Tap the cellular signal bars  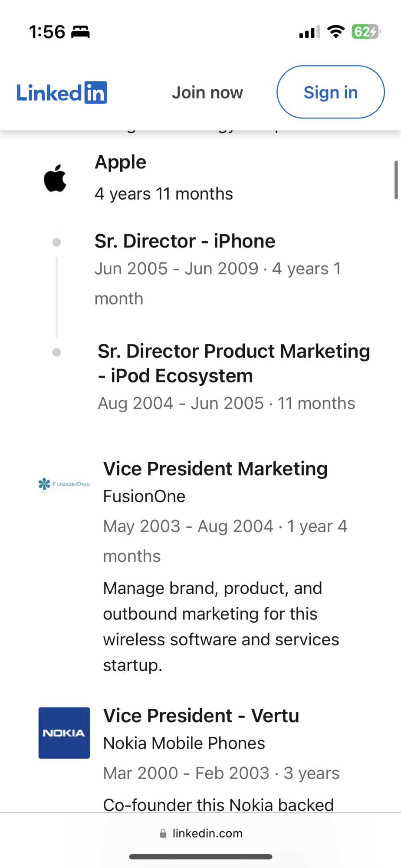[309, 32]
